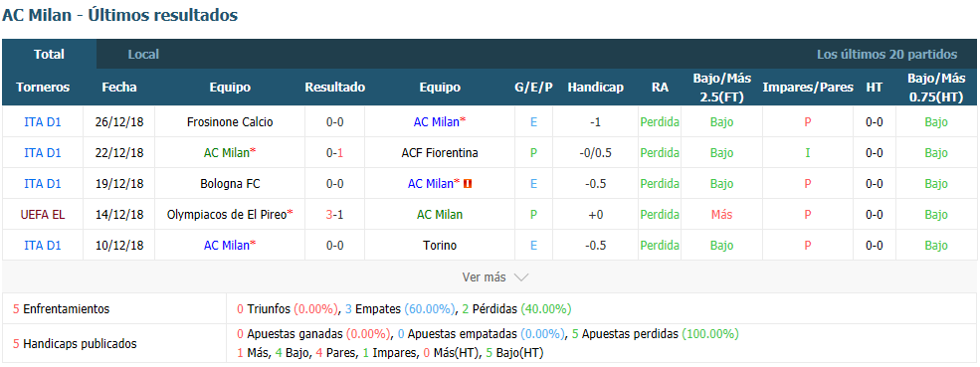Select the Total tab

pos(50,55)
